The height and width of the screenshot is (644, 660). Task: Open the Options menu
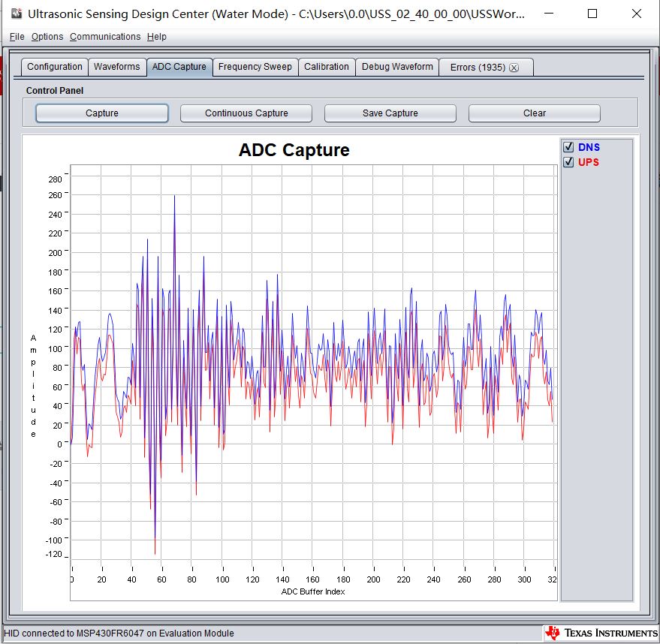tap(47, 37)
